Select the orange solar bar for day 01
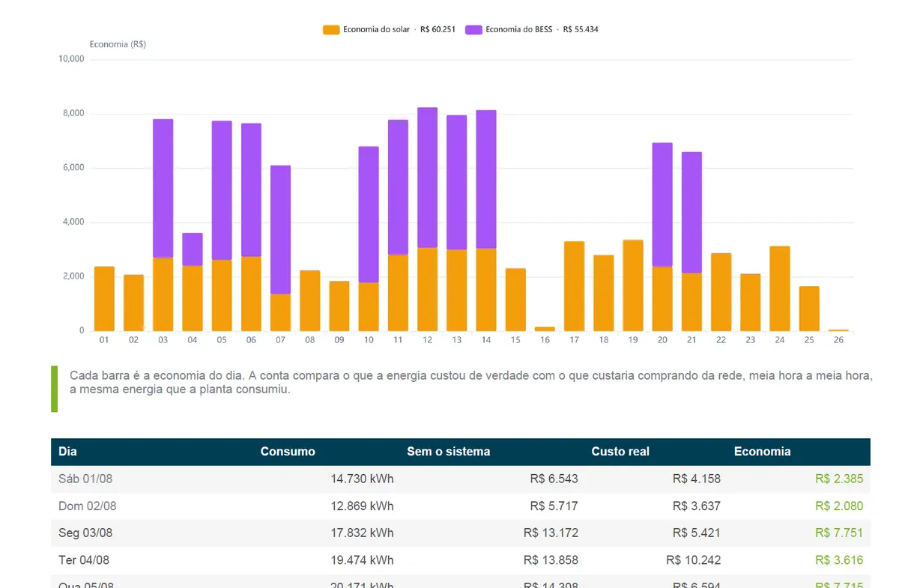899x588 pixels. (x=104, y=299)
